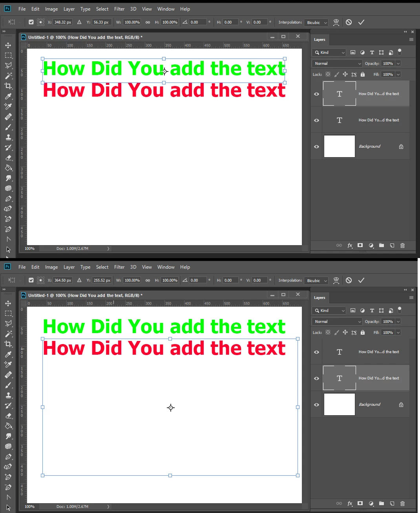420x513 pixels.
Task: Create new layer icon in lower window
Action: pos(392,504)
